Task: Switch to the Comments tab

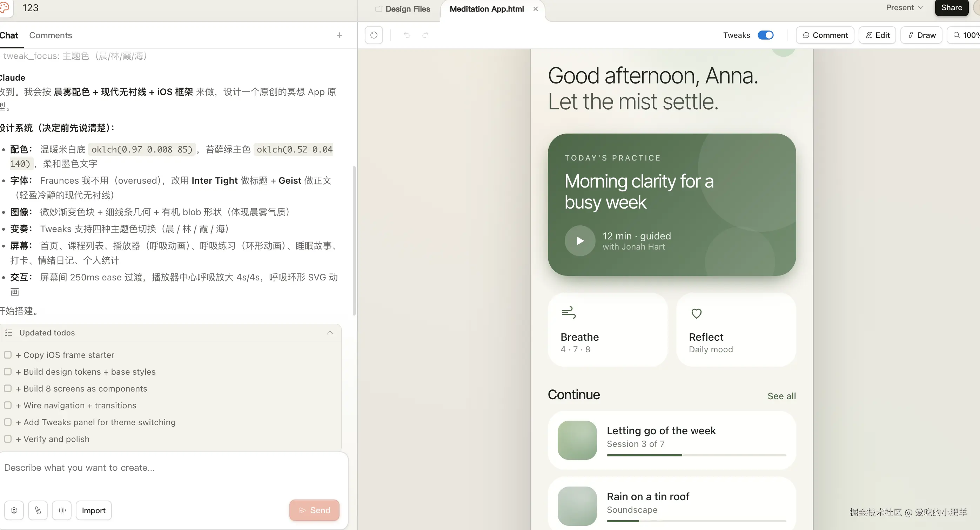Action: point(51,35)
